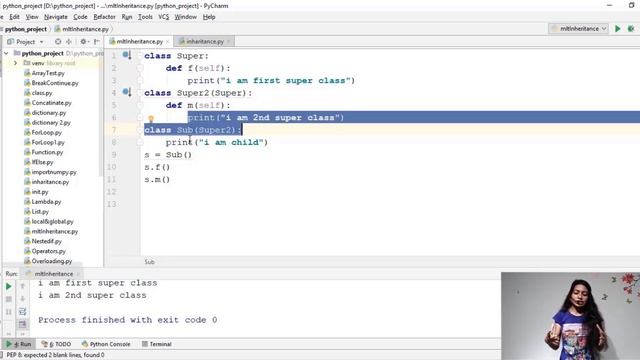Click mltInheritance.py in the breadcrumb bar

tap(82, 29)
